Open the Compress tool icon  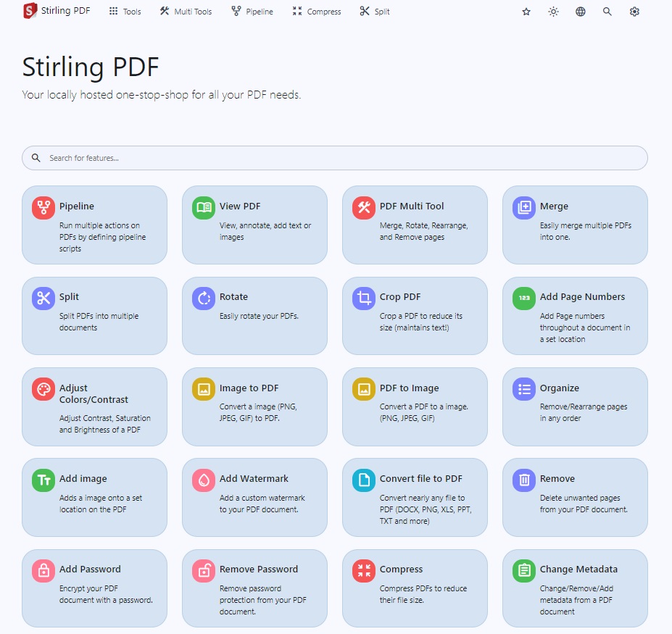(362, 570)
